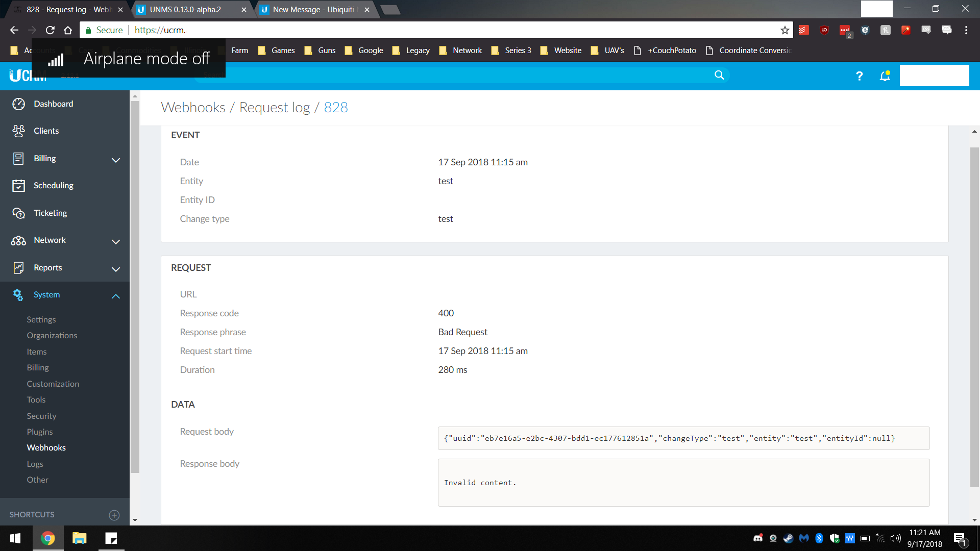
Task: Open File Explorer from the taskbar
Action: pos(79,538)
